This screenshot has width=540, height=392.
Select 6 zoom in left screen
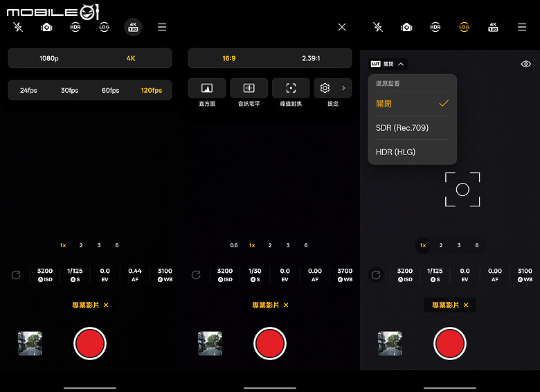pyautogui.click(x=117, y=245)
